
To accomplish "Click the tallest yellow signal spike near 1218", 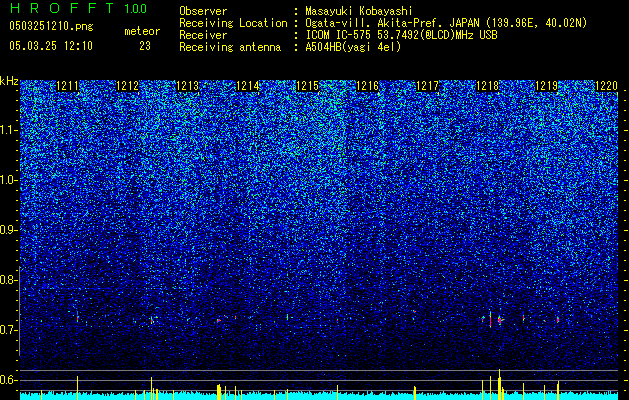I will [x=499, y=384].
